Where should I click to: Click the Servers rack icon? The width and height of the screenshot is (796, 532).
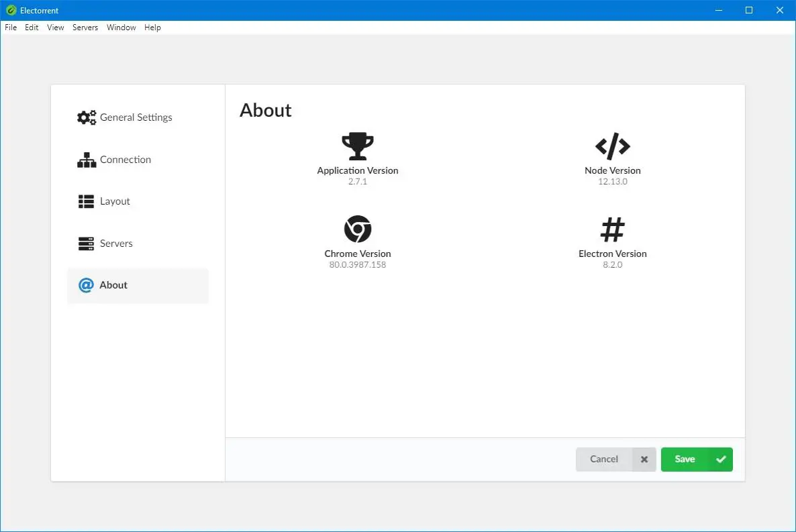[86, 244]
